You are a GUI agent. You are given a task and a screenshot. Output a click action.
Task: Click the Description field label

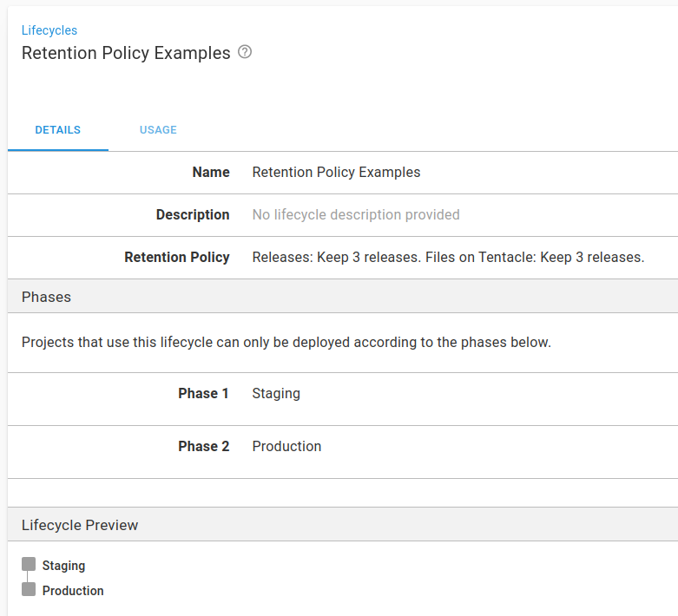click(193, 214)
